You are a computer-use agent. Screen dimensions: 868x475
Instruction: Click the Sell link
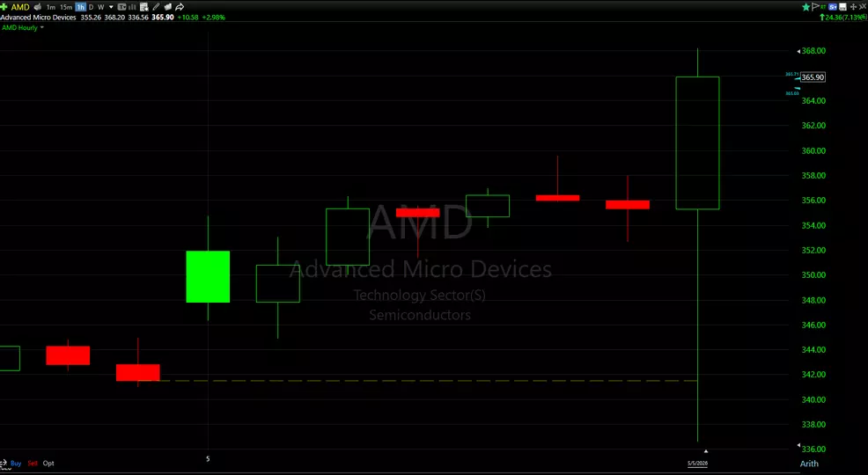point(33,464)
